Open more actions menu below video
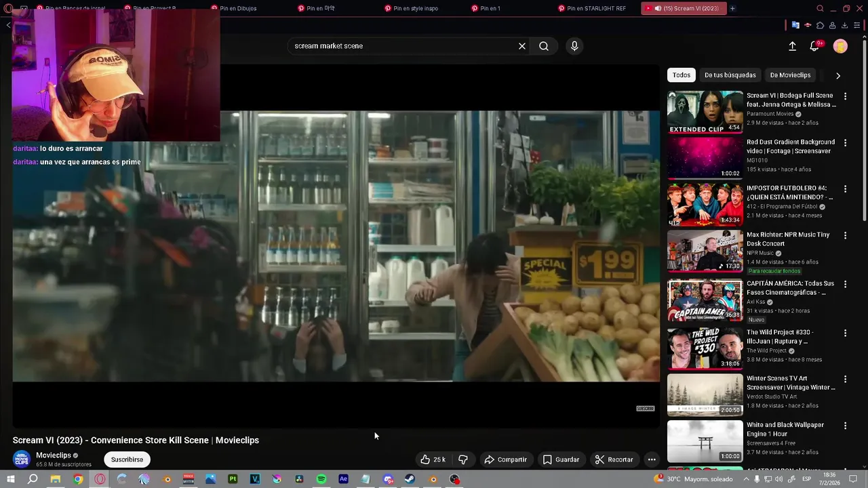Screen dimensions: 868x488 pyautogui.click(x=652, y=460)
